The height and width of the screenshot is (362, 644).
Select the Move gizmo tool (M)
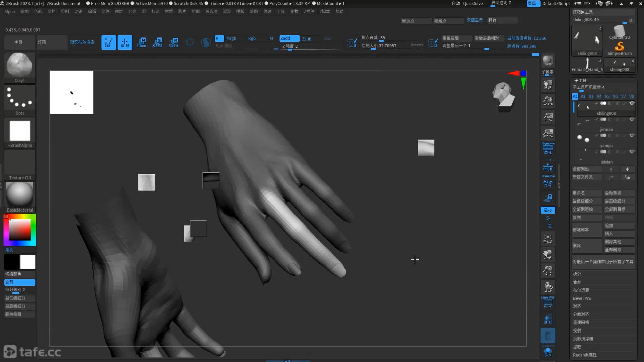pos(141,42)
